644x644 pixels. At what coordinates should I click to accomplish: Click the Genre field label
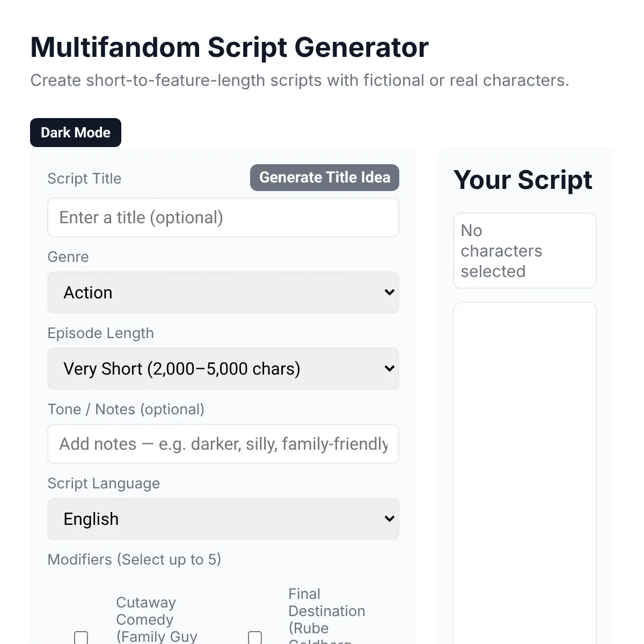pos(68,257)
